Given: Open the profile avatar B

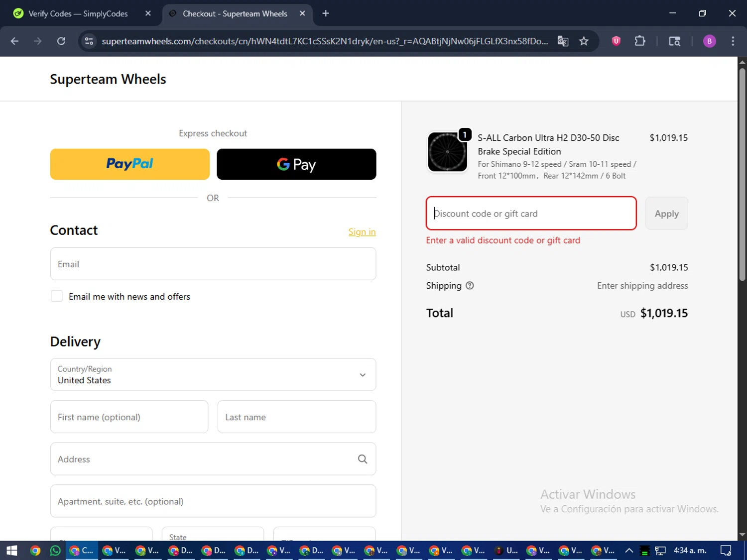Looking at the screenshot, I should coord(709,41).
